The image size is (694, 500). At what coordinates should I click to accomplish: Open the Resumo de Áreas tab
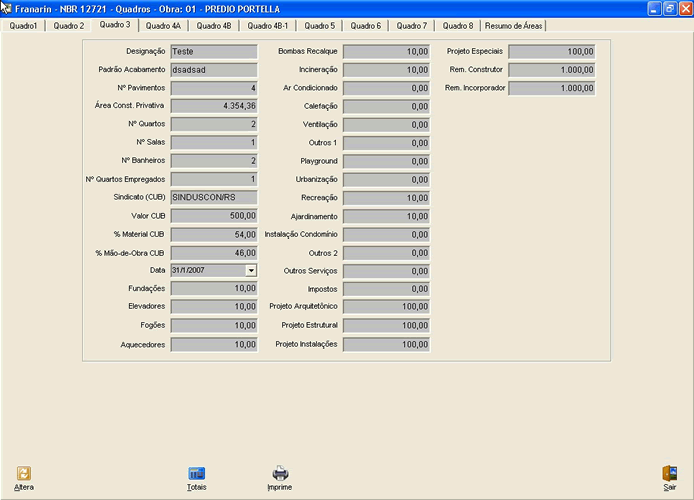513,26
